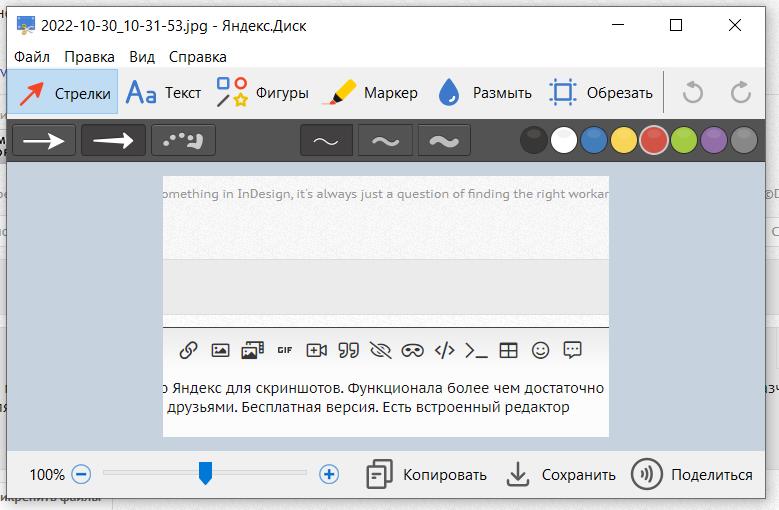
Task: Click the mask icon in the screenshot
Action: tap(412, 351)
